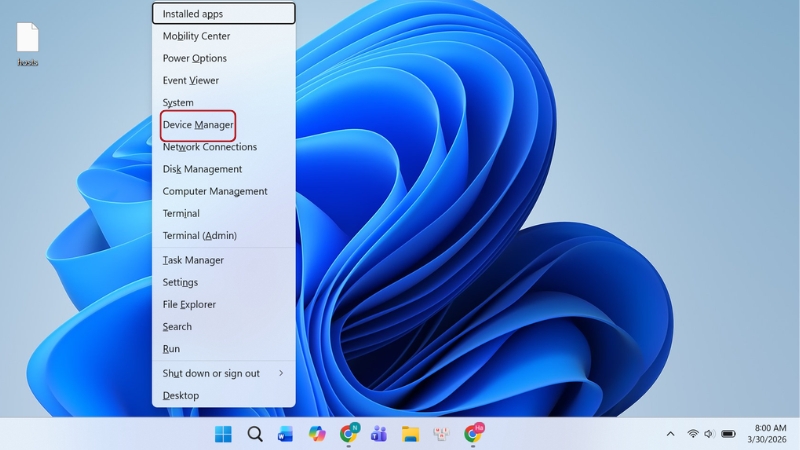Start Terminal from the menu

[x=223, y=213]
